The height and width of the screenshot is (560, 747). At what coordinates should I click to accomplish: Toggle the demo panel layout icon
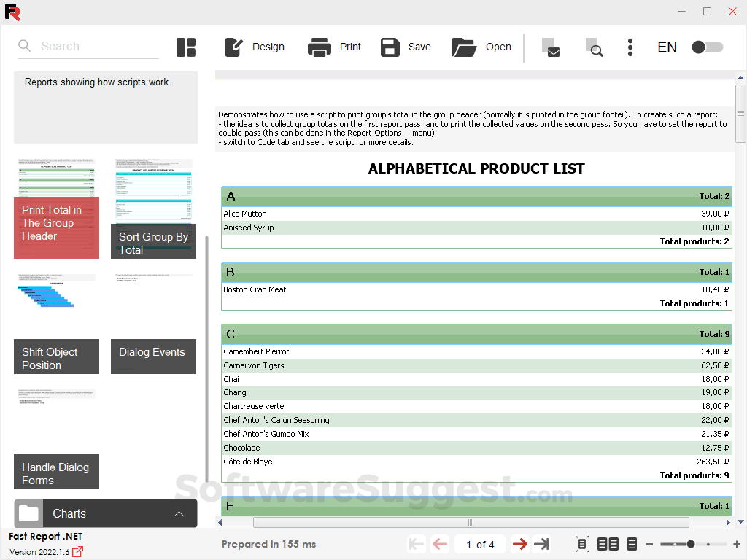tap(186, 47)
